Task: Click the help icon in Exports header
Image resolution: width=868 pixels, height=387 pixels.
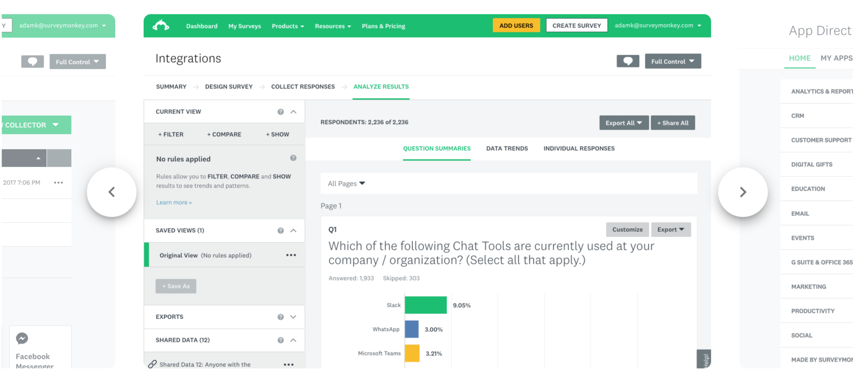Action: 281,317
